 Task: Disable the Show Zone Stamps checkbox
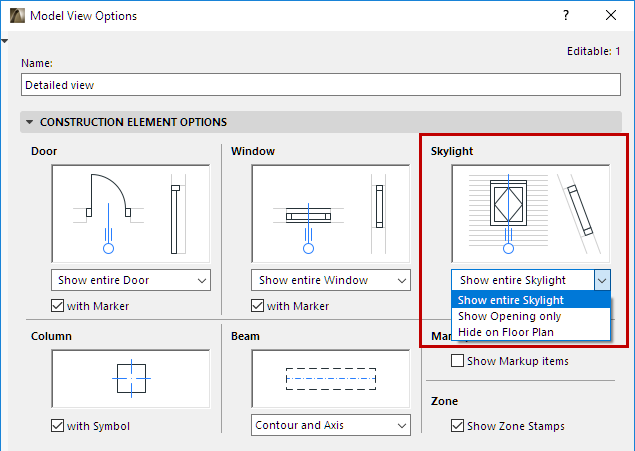(x=458, y=426)
